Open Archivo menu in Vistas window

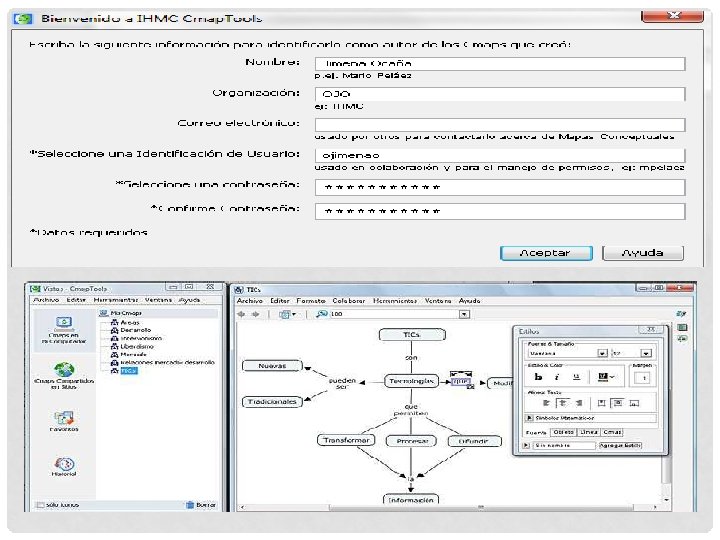coord(46,300)
